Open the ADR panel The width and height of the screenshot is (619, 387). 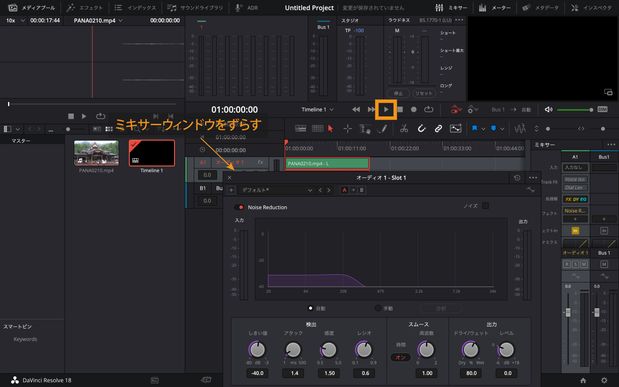click(246, 8)
